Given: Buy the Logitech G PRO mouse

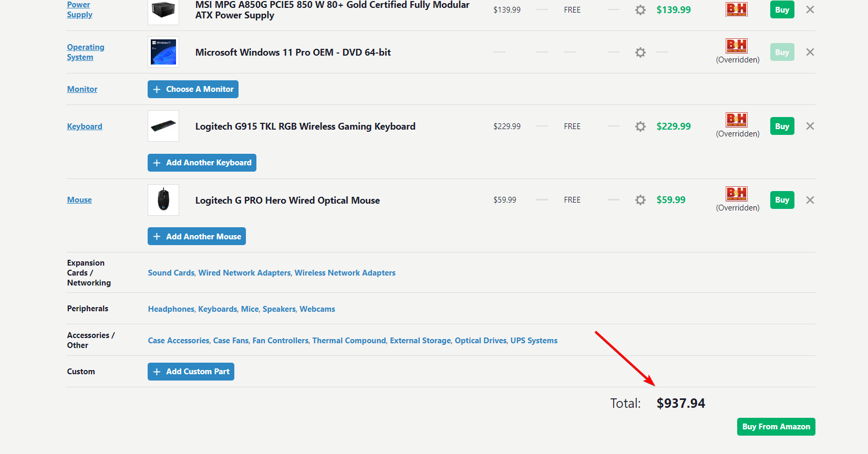Looking at the screenshot, I should 782,200.
